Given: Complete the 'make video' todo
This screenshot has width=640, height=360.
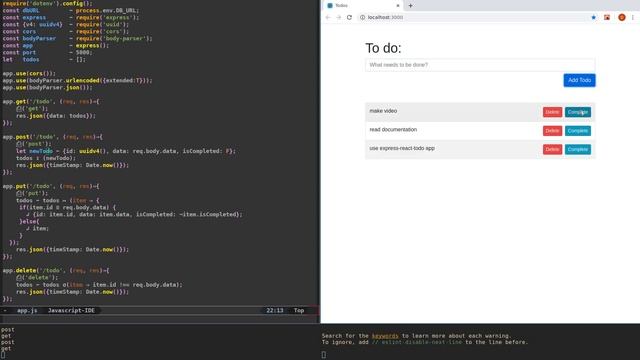Looking at the screenshot, I should coord(578,112).
